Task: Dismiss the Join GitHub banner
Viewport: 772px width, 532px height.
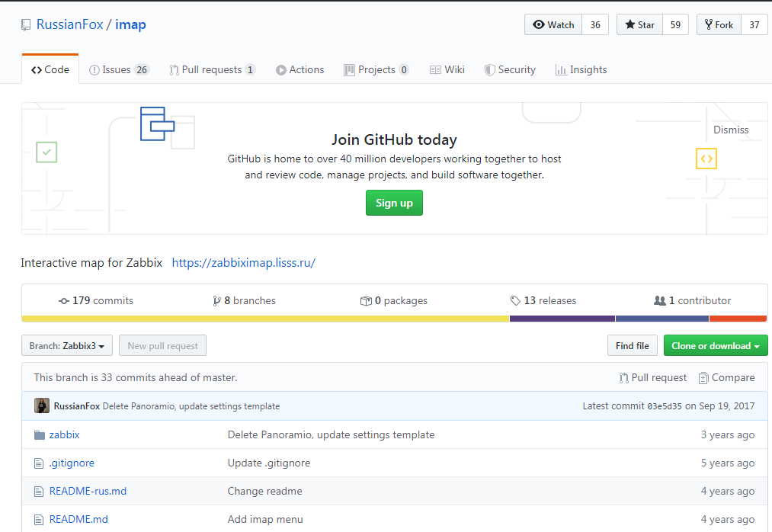Action: [731, 130]
